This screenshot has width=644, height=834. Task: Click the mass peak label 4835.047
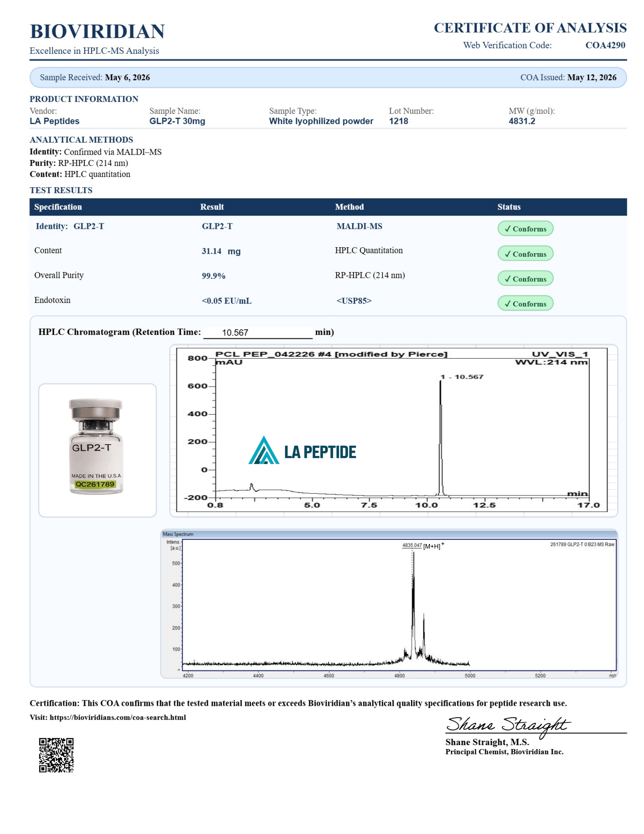coord(412,545)
